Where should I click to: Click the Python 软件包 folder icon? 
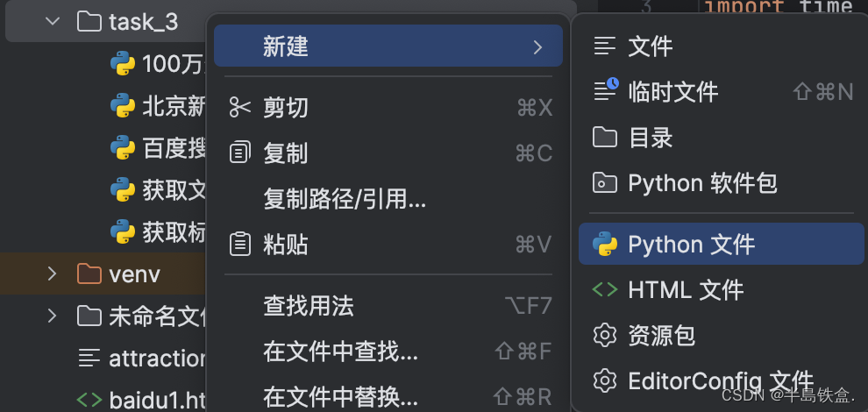(604, 182)
